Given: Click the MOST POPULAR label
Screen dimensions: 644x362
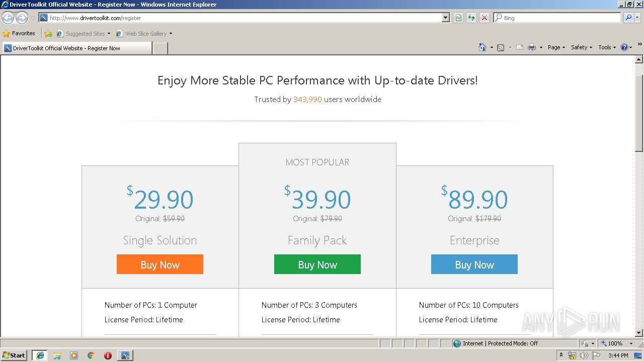Looking at the screenshot, I should click(317, 162).
